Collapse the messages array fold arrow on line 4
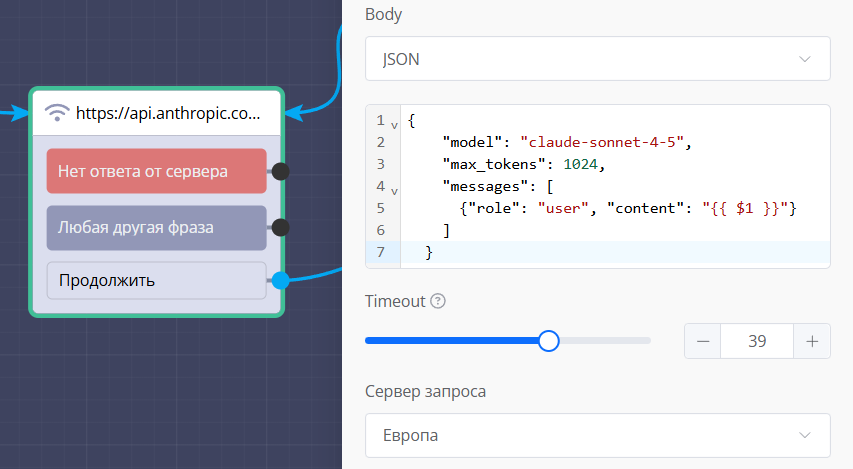 [394, 189]
